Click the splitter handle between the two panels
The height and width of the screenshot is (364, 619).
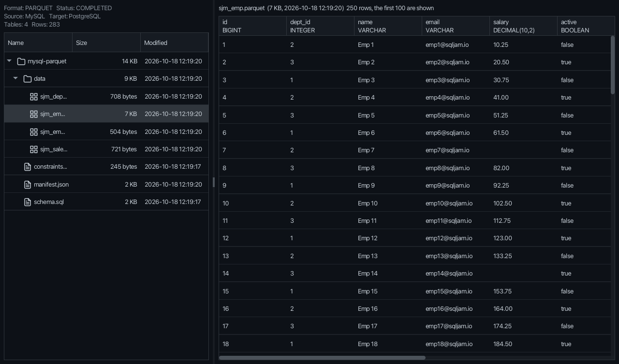[214, 182]
